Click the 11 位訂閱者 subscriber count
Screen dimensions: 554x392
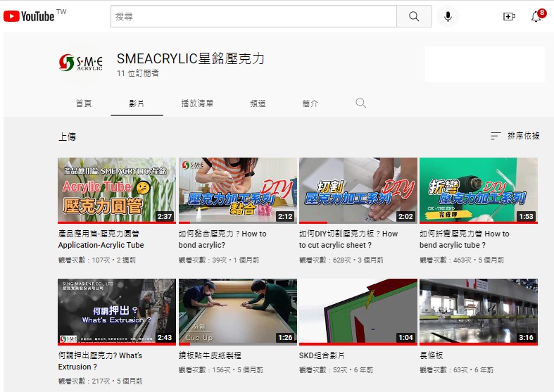pos(138,73)
